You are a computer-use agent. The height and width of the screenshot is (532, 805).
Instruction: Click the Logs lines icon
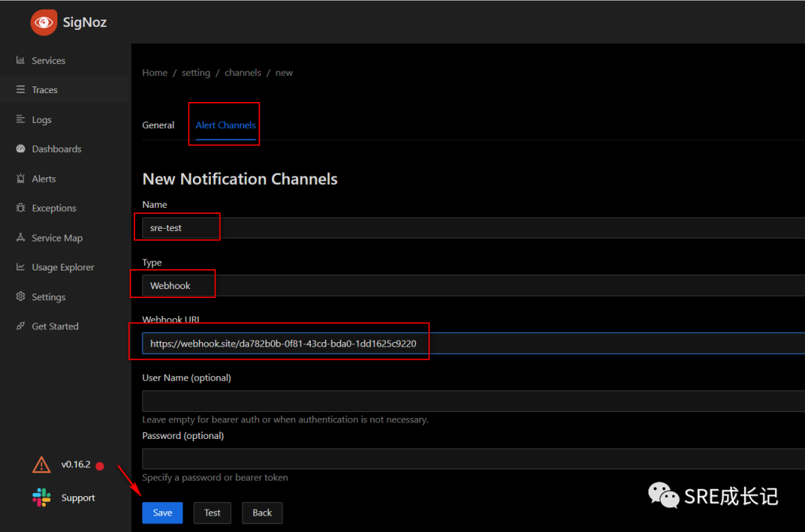pyautogui.click(x=21, y=119)
